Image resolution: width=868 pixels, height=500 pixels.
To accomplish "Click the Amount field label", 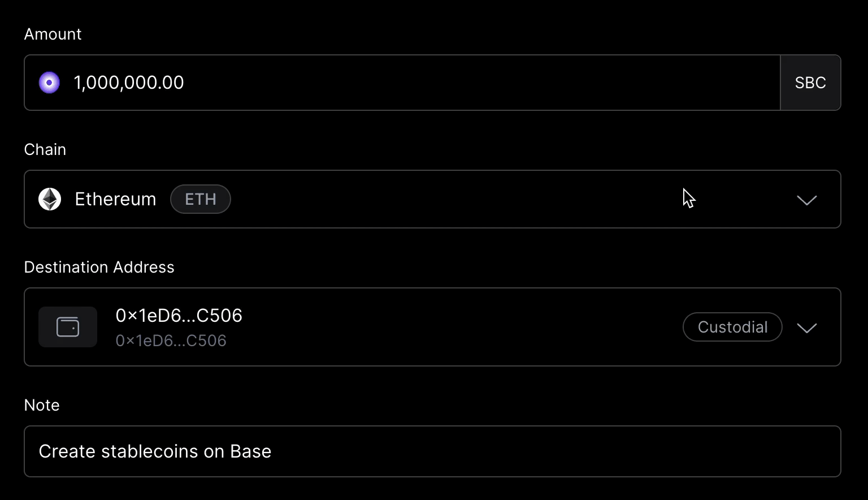I will pyautogui.click(x=53, y=34).
